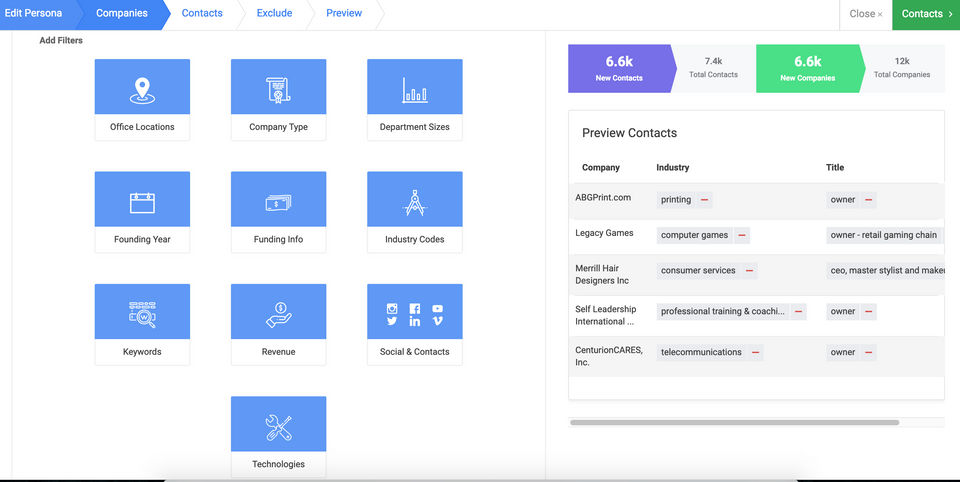The height and width of the screenshot is (482, 960).
Task: Click the Close button
Action: tap(866, 13)
